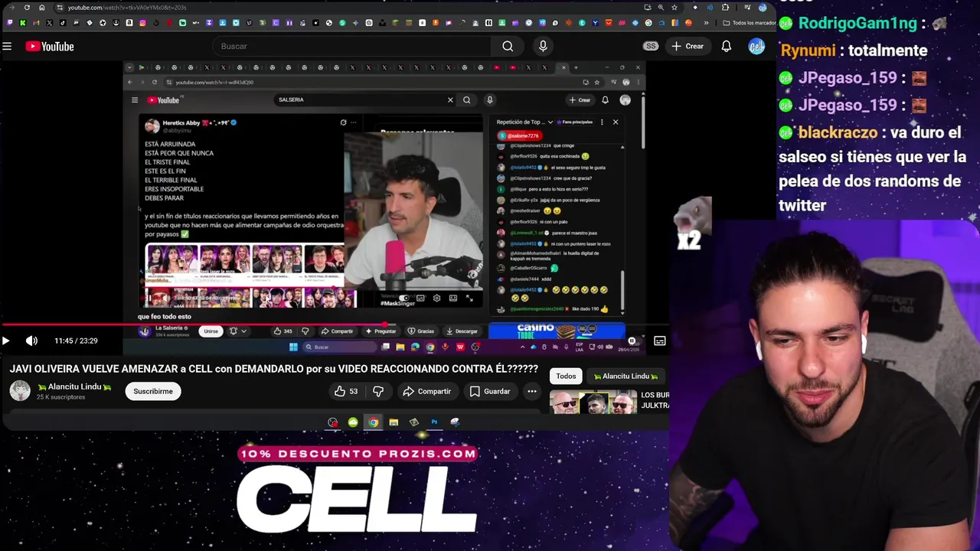Click RodrigoGam1ng in the stream chat
Image resolution: width=980 pixels, height=551 pixels.
857,23
